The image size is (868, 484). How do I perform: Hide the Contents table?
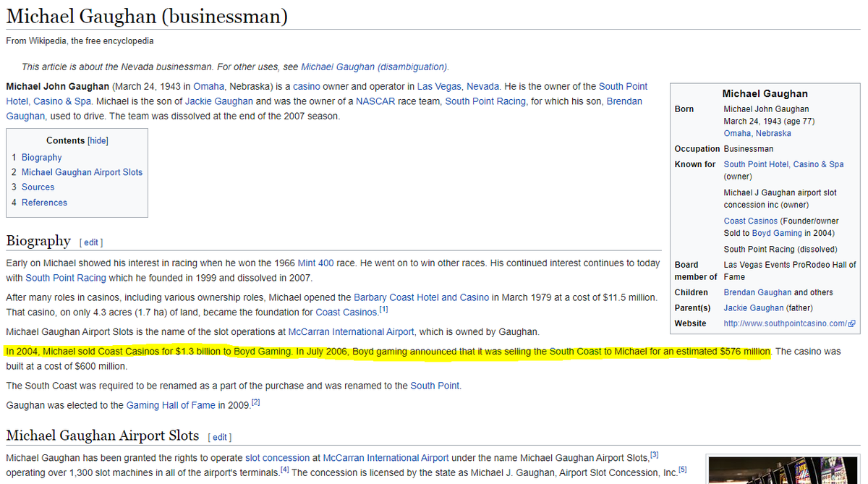pos(98,140)
